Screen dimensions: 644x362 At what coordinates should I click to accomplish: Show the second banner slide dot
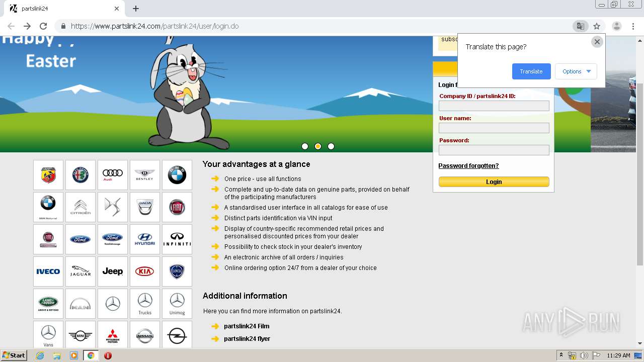point(318,146)
